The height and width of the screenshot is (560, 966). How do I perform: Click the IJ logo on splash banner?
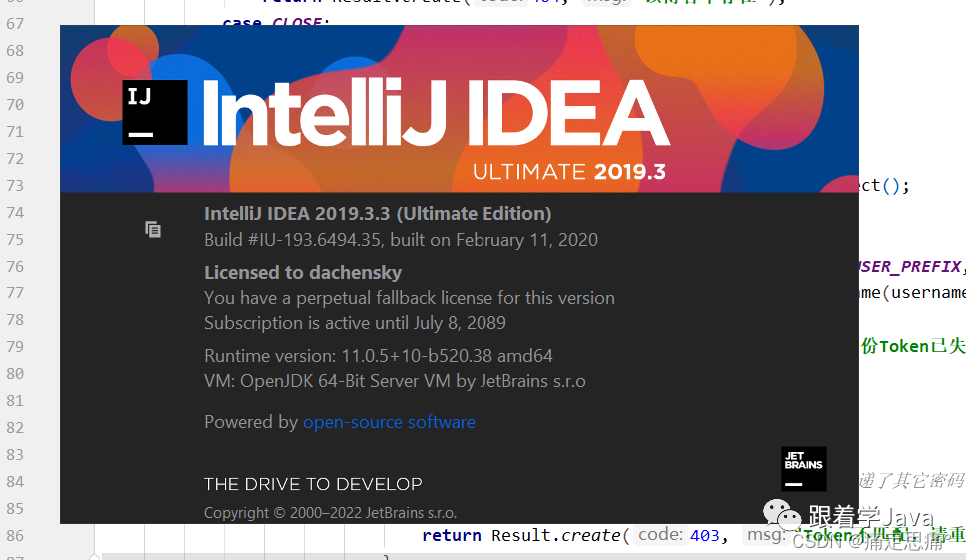pyautogui.click(x=155, y=112)
